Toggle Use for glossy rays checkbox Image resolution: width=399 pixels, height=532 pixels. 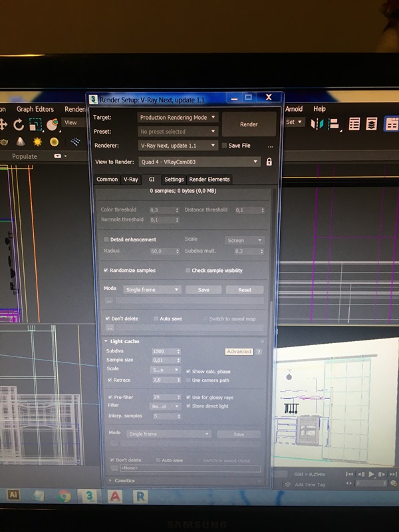coord(188,397)
